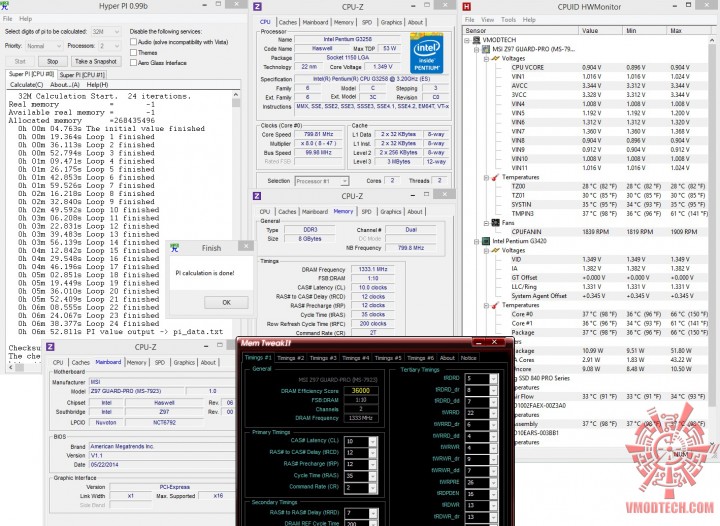This screenshot has width=720, height=526.
Task: Collapse the Intel Pentium G3420 node
Action: pos(477,241)
